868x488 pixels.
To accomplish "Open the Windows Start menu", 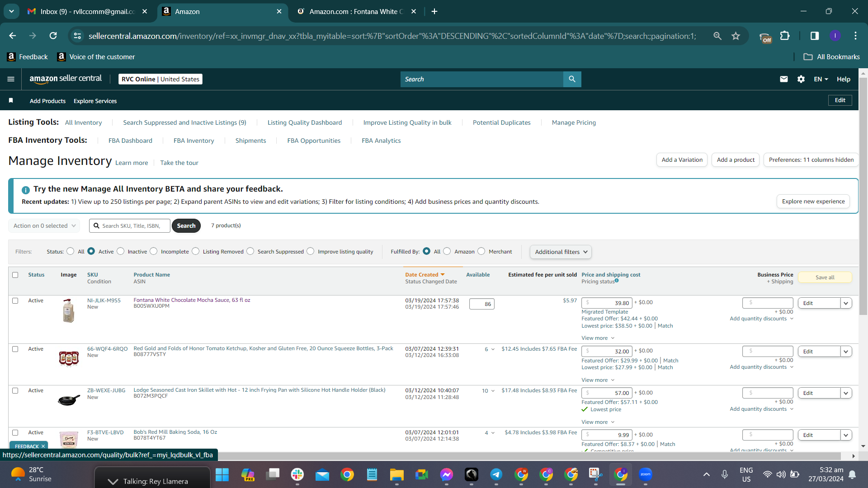I will (222, 474).
